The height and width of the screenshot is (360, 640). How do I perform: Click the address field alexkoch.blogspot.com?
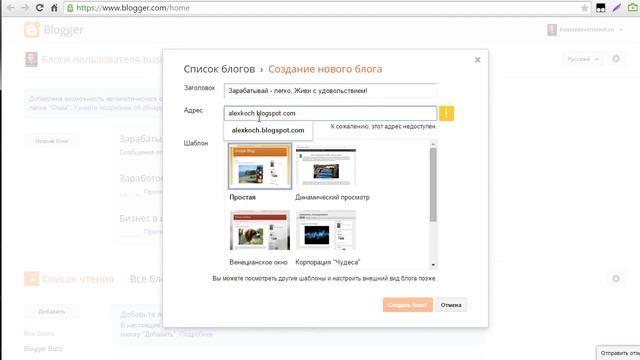point(330,113)
